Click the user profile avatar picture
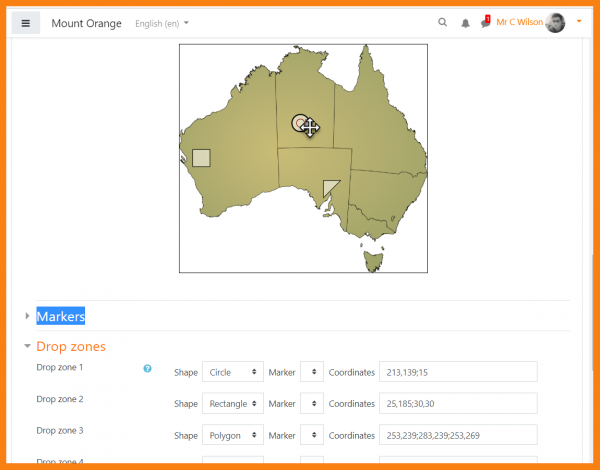This screenshot has height=470, width=600. [556, 22]
